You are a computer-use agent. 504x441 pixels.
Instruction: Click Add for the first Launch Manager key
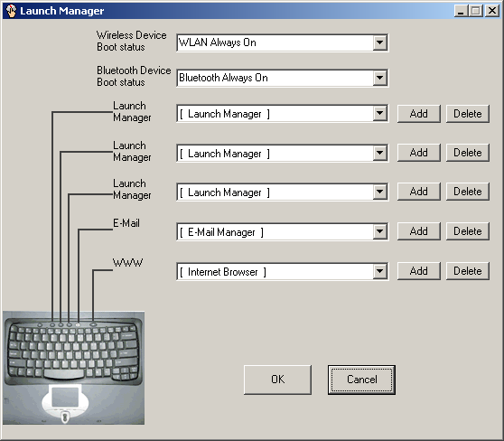418,114
